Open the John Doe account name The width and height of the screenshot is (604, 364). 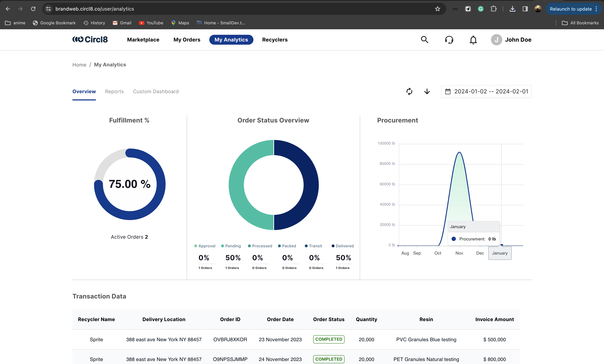coord(518,40)
